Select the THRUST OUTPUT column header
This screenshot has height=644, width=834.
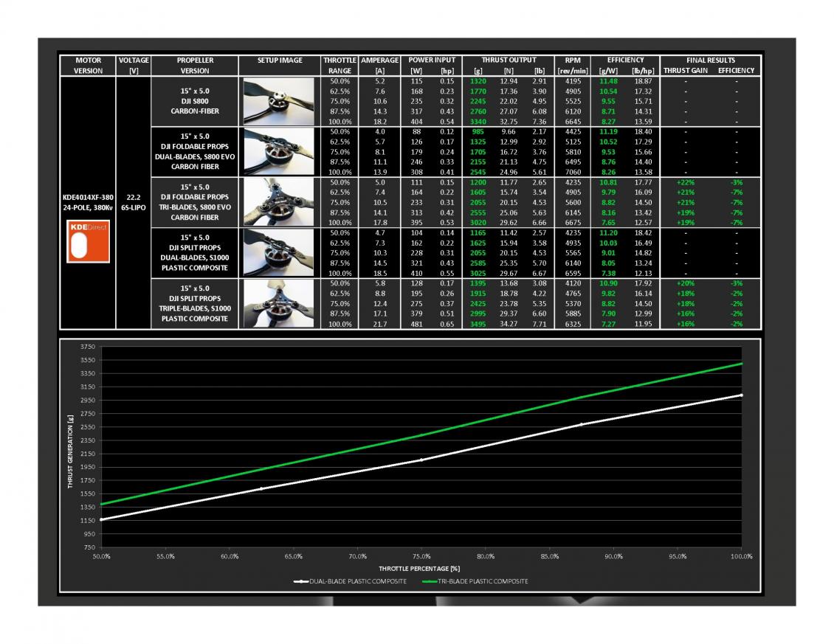pos(509,60)
